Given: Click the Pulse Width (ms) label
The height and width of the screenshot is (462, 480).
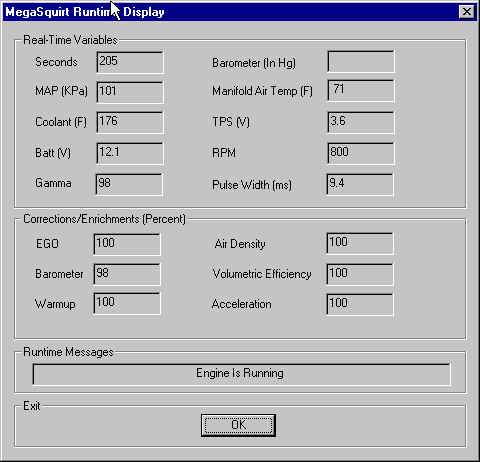Looking at the screenshot, I should [252, 185].
